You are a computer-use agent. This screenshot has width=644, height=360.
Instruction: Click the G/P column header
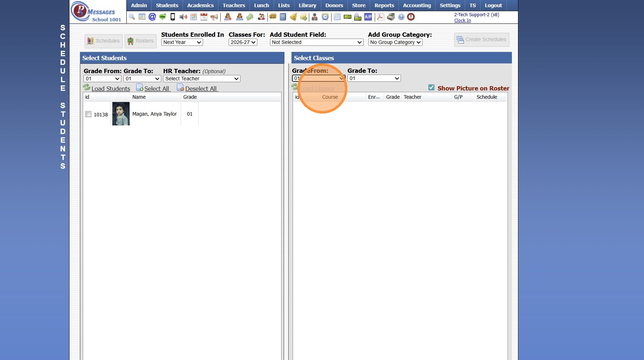(x=463, y=97)
